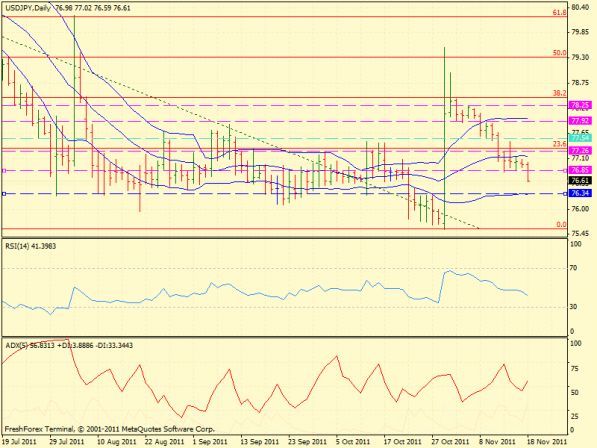Click the 27 Oct 2011 date label

coord(450,442)
